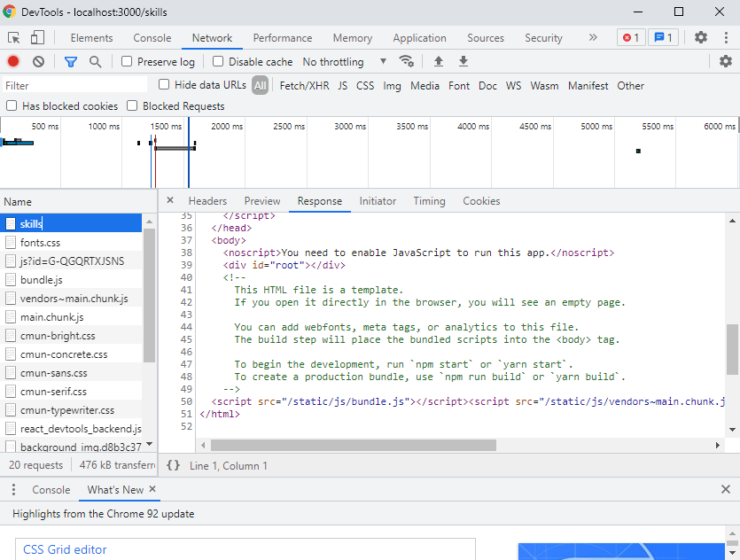Open the CSS Grid editor link
Viewport: 740px width, 560px height.
(65, 549)
